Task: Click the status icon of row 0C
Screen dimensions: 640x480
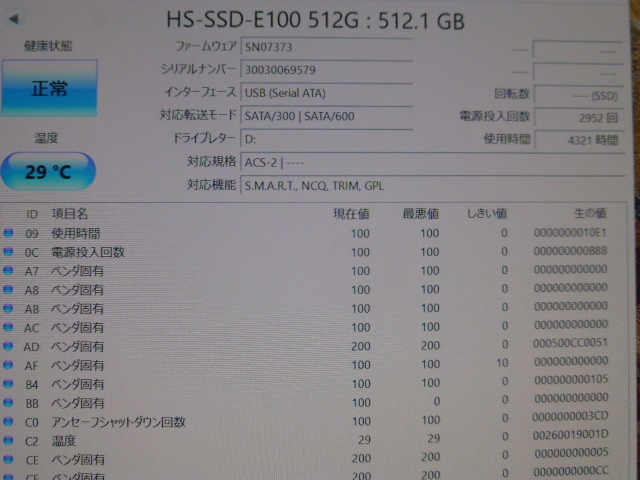Action: pos(8,252)
